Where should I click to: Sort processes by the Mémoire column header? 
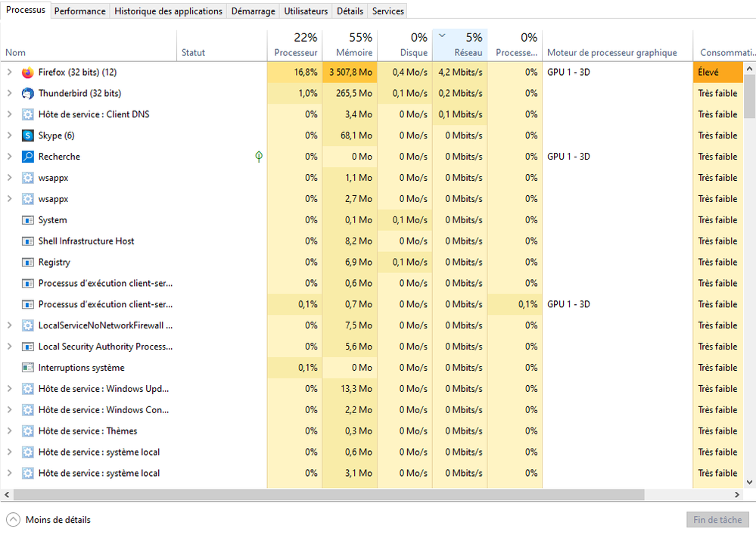350,45
